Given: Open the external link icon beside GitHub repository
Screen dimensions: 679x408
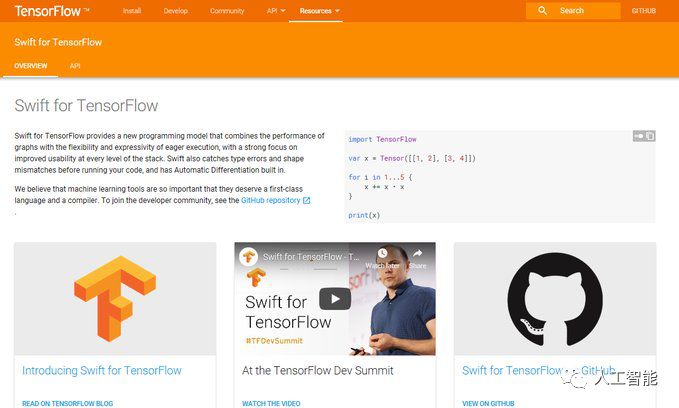Looking at the screenshot, I should click(x=307, y=201).
